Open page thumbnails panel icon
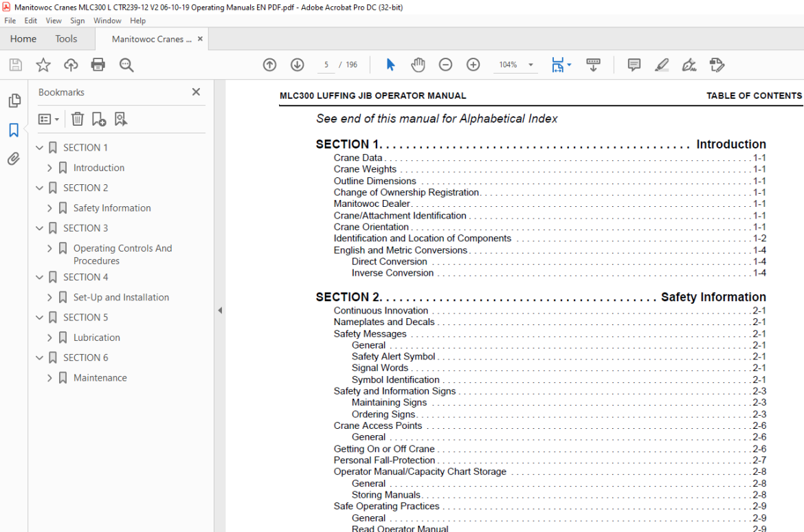804x532 pixels. pyautogui.click(x=14, y=100)
